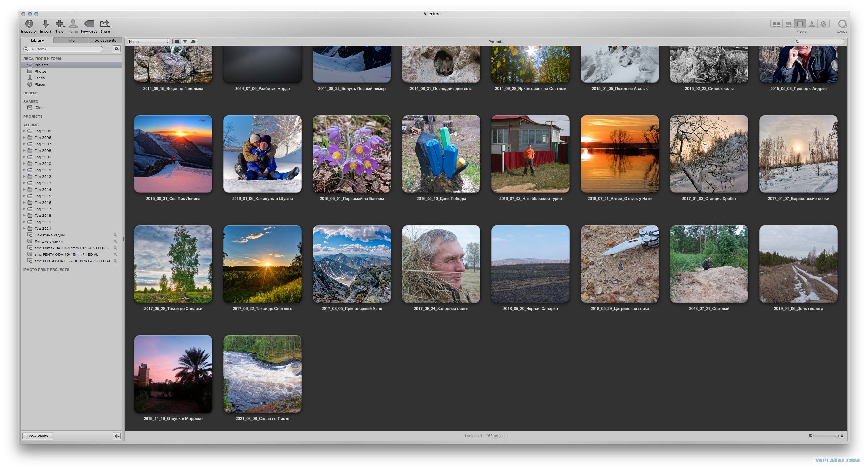Click the Name faces toolbar icon

[73, 24]
